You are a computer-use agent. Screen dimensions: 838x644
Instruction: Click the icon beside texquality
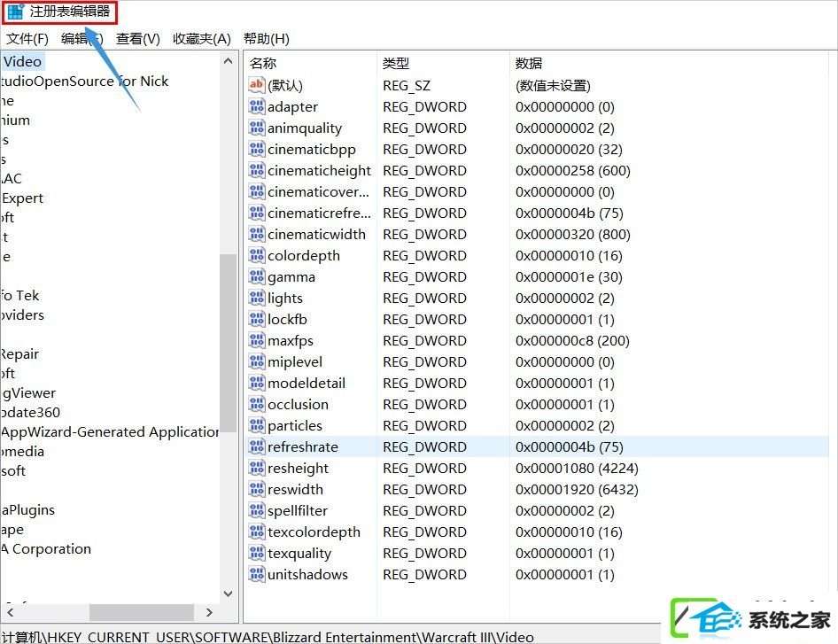click(x=257, y=553)
